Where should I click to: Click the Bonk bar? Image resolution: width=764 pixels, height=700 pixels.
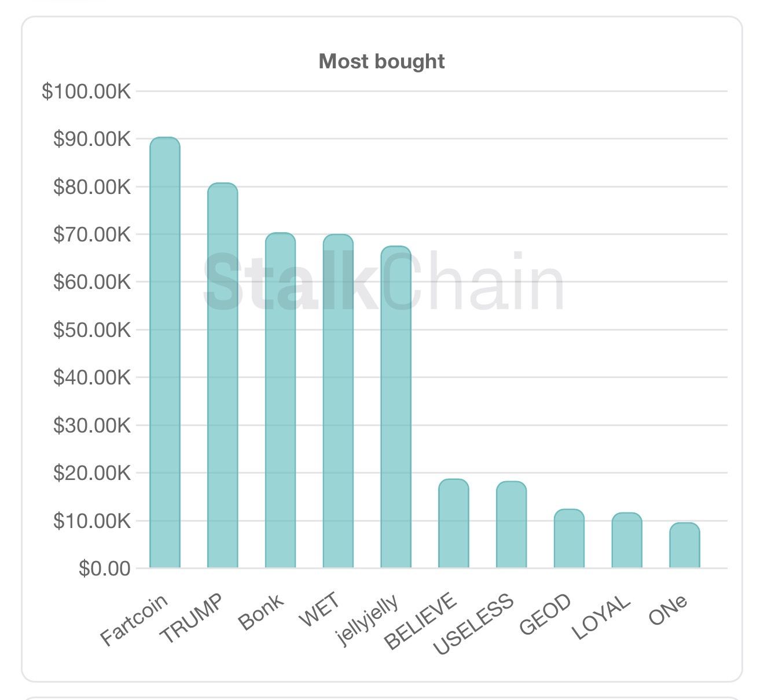coord(280,400)
